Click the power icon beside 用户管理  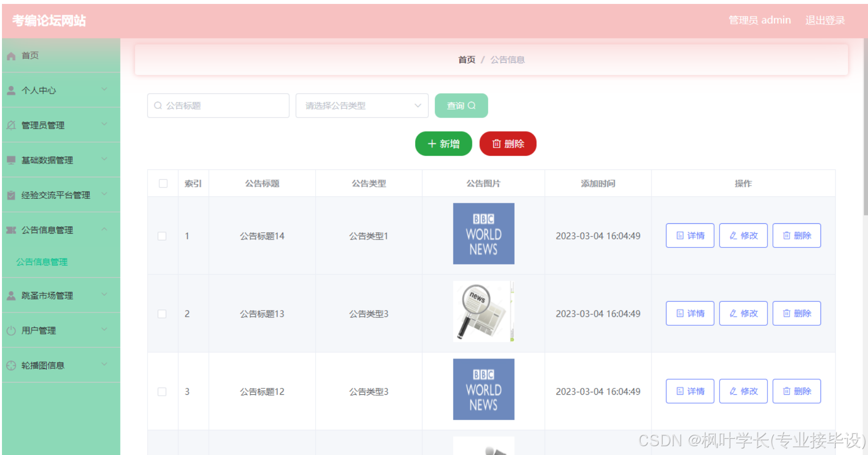point(11,331)
